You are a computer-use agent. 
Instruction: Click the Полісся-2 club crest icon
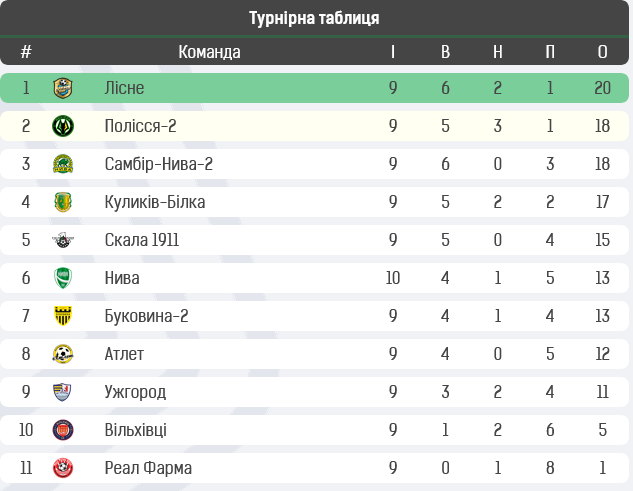(63, 126)
